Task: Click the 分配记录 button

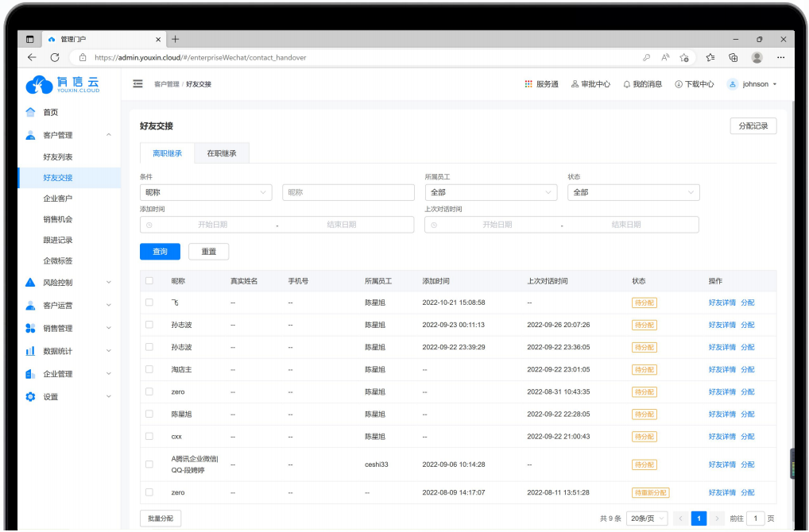Action: click(753, 125)
